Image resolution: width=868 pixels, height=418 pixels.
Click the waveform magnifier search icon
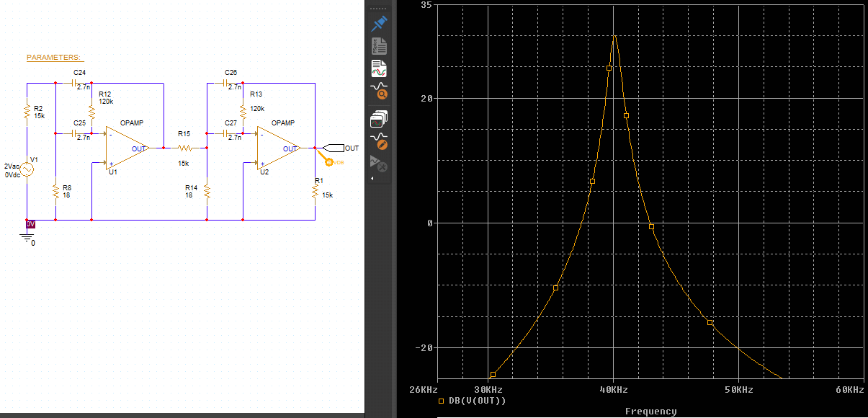click(379, 91)
